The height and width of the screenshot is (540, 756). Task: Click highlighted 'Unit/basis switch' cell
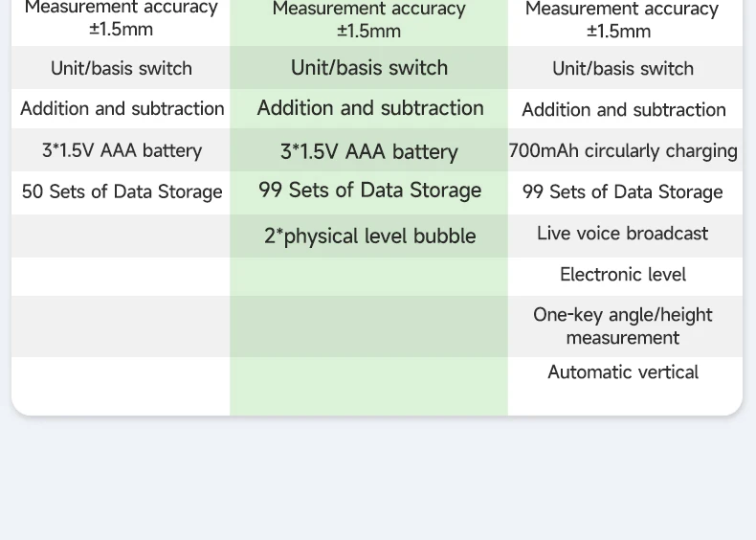(369, 68)
